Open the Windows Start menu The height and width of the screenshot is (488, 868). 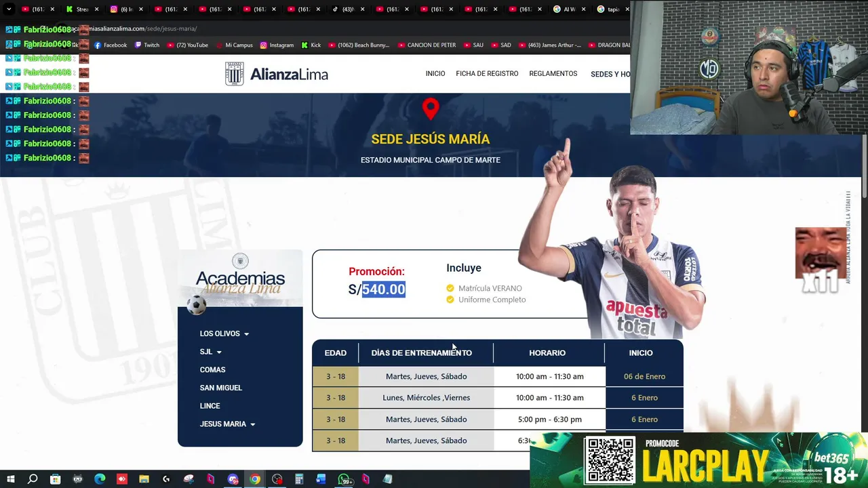point(10,479)
